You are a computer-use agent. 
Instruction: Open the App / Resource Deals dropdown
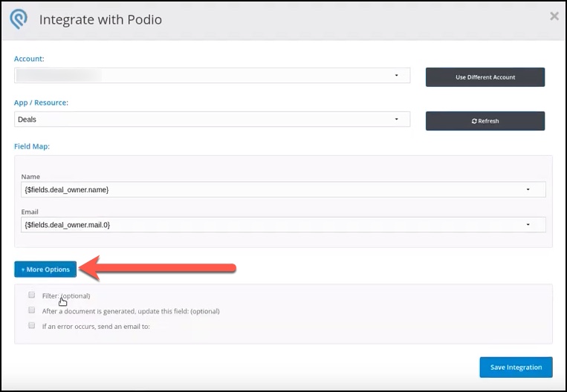(212, 119)
